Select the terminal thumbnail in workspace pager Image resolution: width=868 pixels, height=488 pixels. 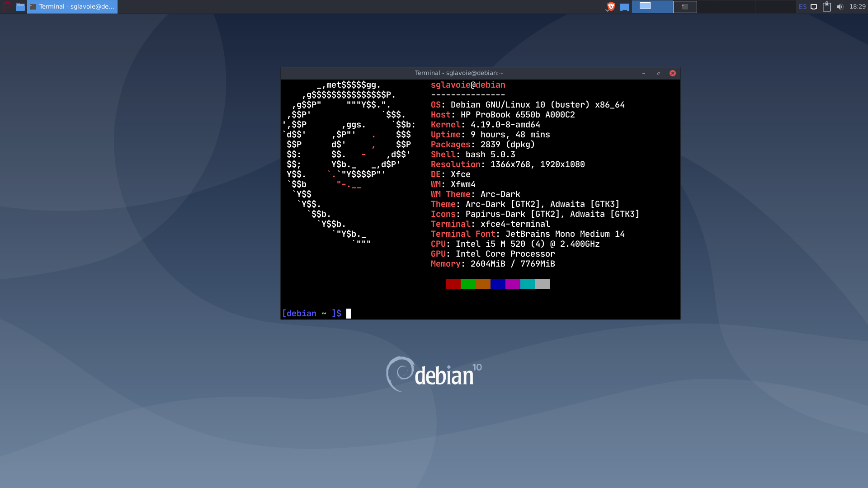point(685,6)
